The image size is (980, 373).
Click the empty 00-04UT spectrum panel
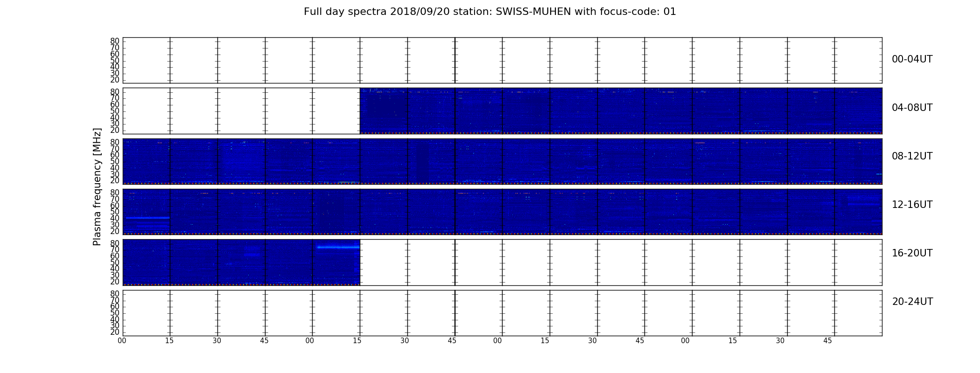coord(502,60)
